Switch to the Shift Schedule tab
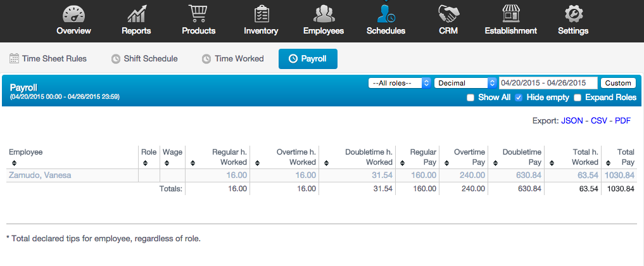Viewport: 644px width, 266px height. [x=144, y=59]
